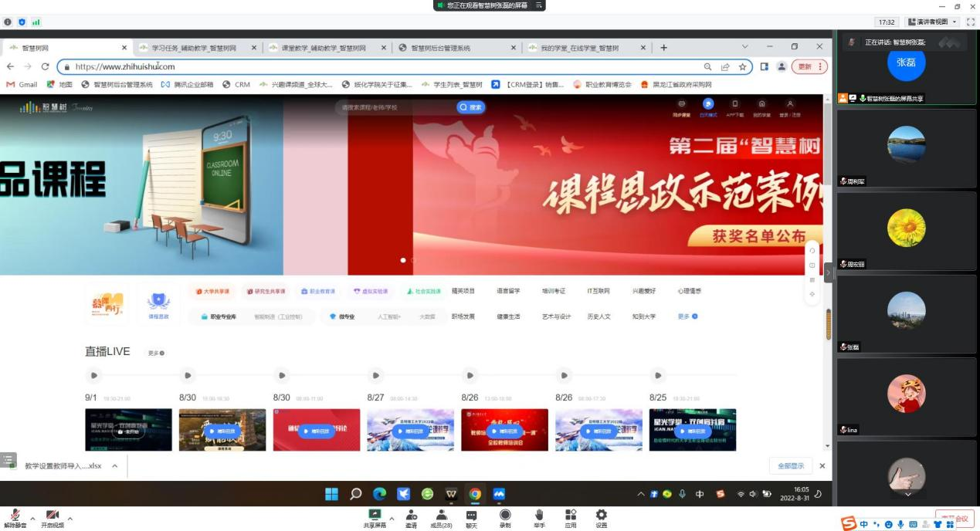Image resolution: width=980 pixels, height=531 pixels.
Task: Select the first carousel dot indicator
Action: [403, 260]
